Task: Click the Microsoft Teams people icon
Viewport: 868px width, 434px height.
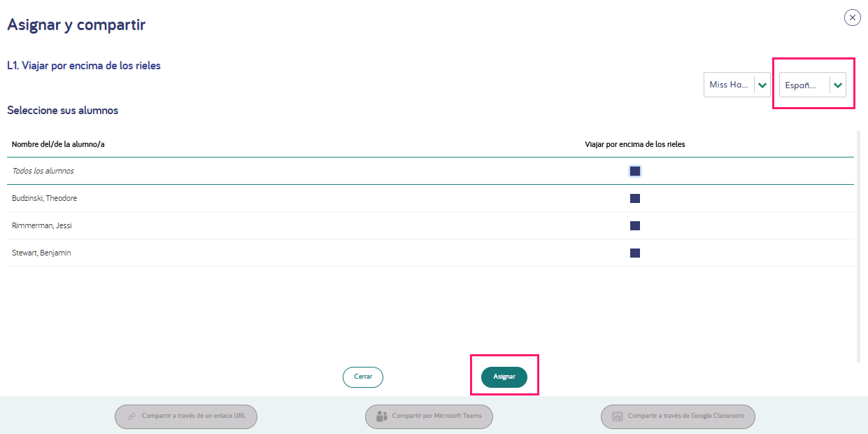Action: coord(382,416)
